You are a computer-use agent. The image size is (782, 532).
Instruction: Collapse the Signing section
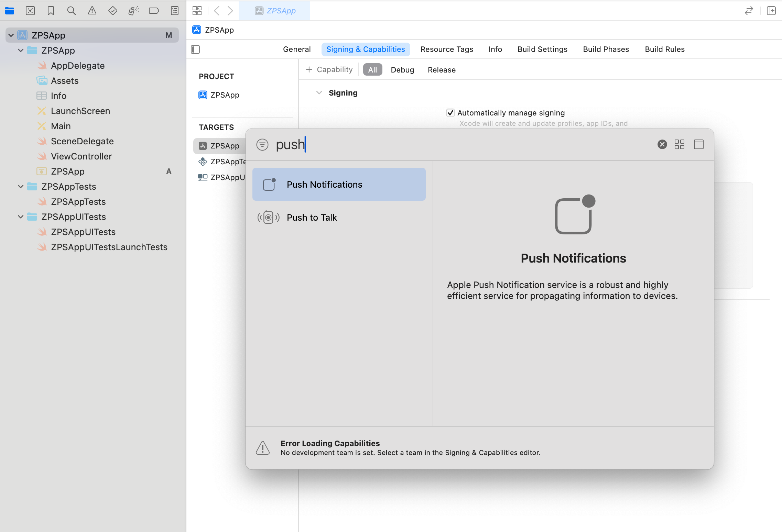(x=319, y=93)
